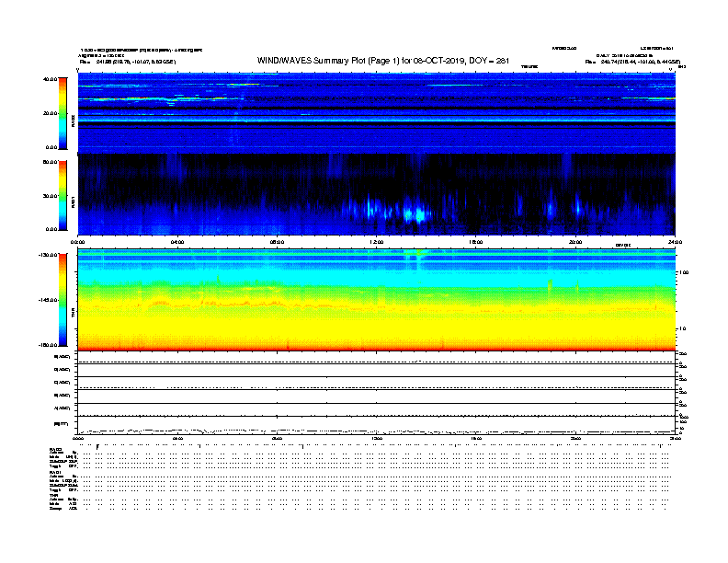This screenshot has height=563, width=728.
Task: Click the -130.00 label on TNR scale
Action: click(x=49, y=255)
